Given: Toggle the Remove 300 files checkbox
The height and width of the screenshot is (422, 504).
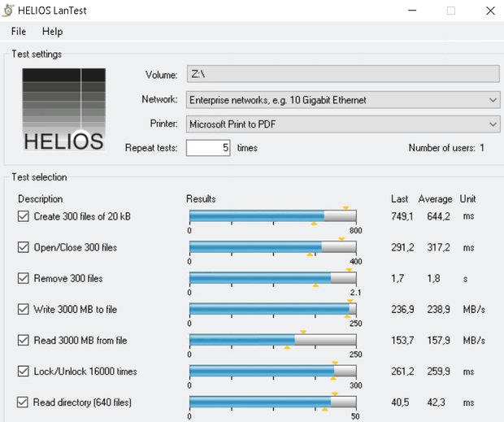Looking at the screenshot, I should coord(23,278).
